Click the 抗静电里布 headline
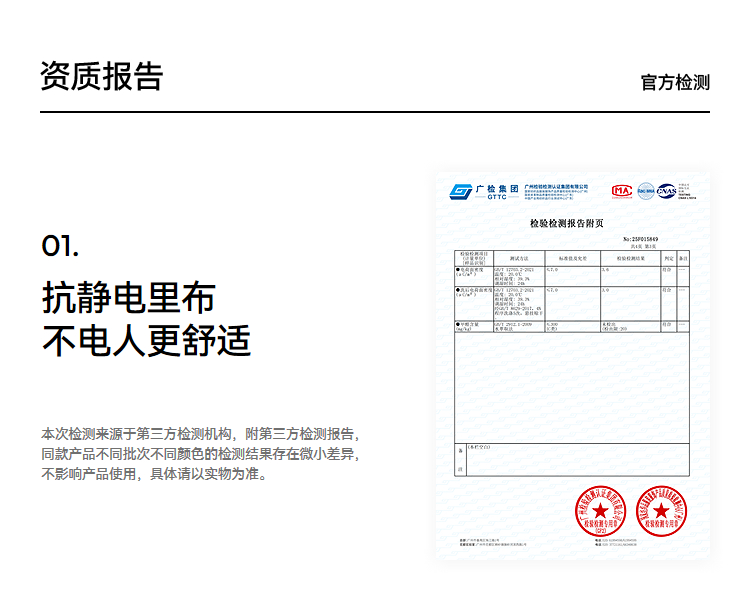The width and height of the screenshot is (750, 595). pyautogui.click(x=129, y=298)
